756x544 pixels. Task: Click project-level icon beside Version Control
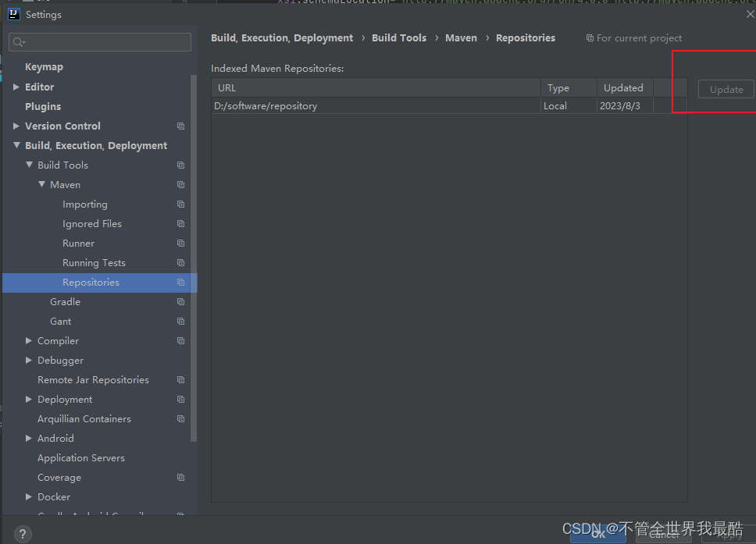tap(181, 126)
